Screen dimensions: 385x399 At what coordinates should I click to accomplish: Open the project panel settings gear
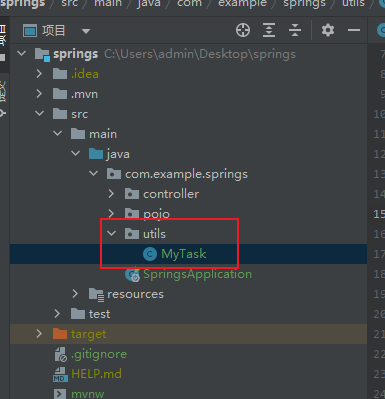328,30
